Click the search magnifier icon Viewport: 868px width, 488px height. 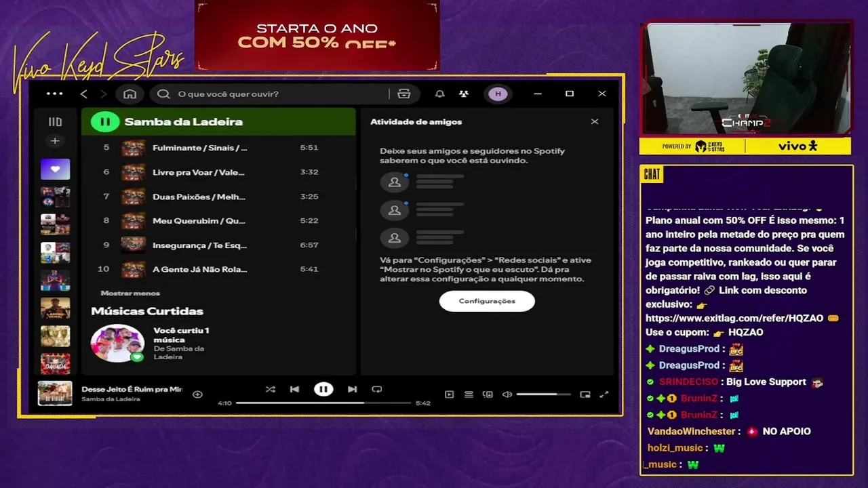point(163,94)
